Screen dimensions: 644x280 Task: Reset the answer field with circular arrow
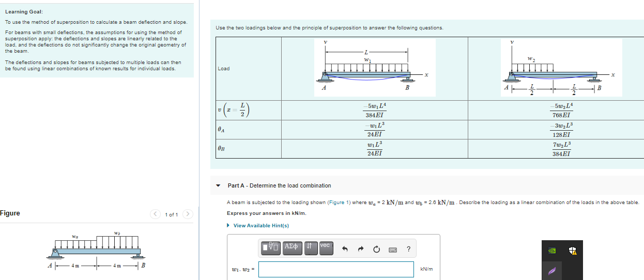click(x=377, y=250)
